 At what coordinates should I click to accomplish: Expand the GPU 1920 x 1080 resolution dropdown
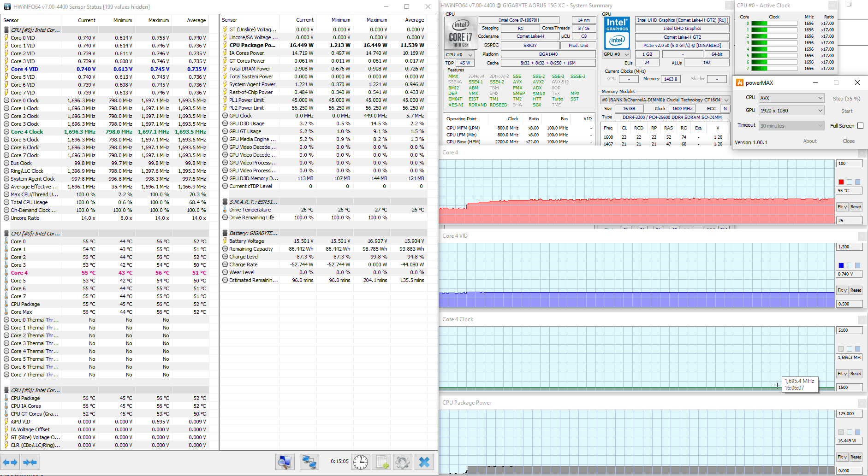coord(791,111)
